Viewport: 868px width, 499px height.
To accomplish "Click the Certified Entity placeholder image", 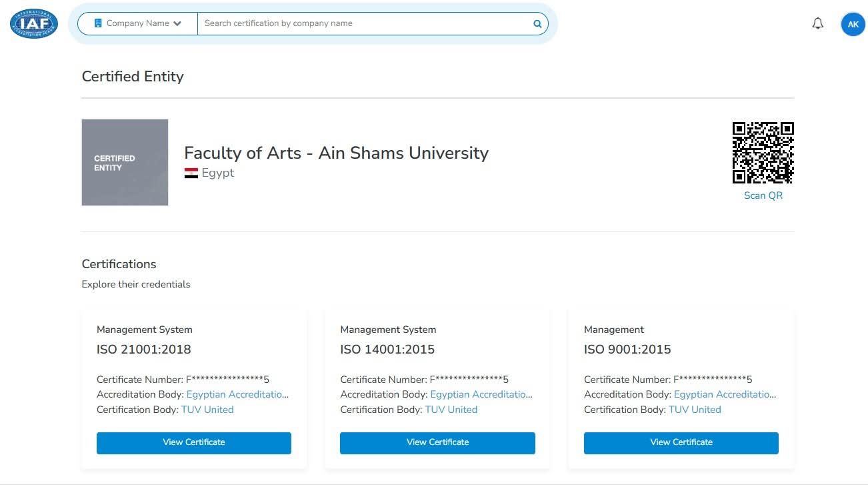I will click(125, 162).
